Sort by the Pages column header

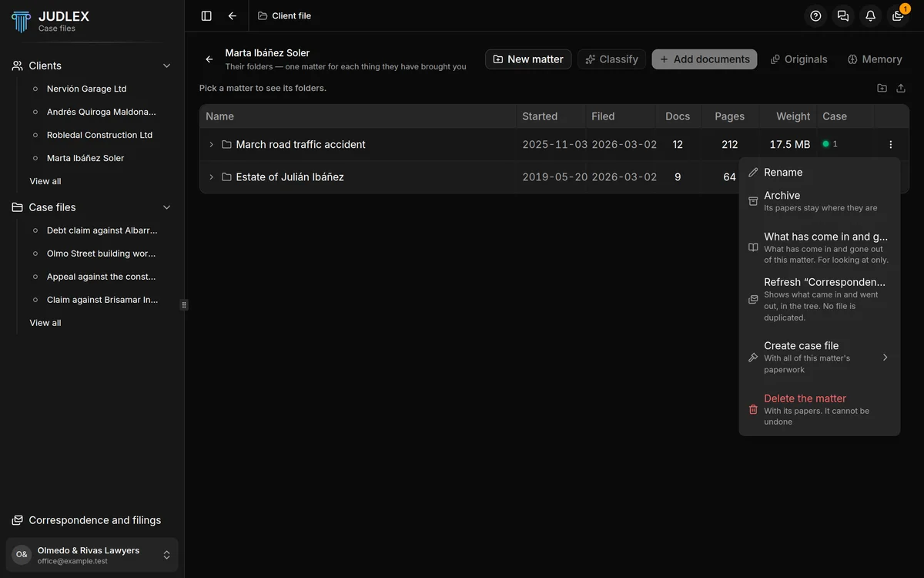[x=730, y=116]
